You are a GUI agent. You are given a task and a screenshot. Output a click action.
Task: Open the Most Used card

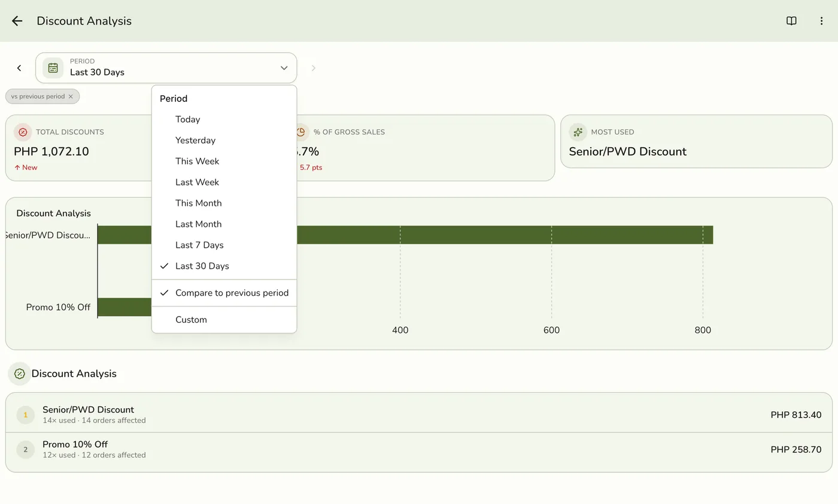[x=696, y=141]
